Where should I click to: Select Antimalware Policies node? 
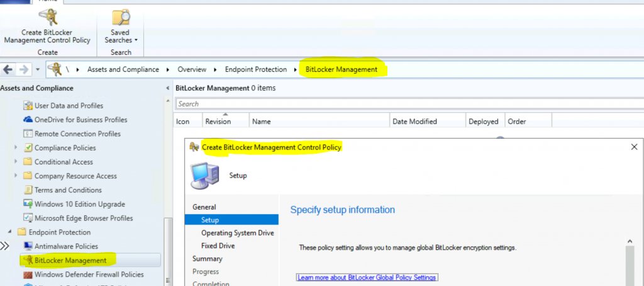pos(66,246)
